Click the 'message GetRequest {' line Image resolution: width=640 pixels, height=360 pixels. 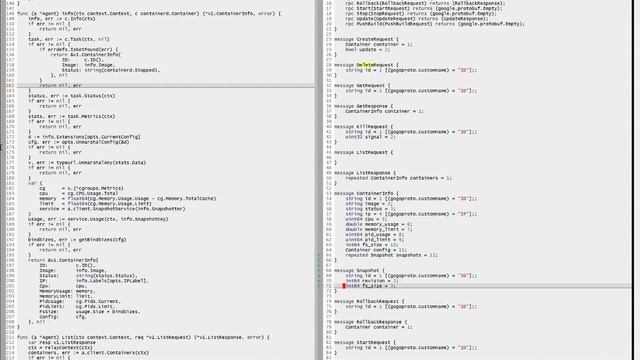[x=362, y=86]
